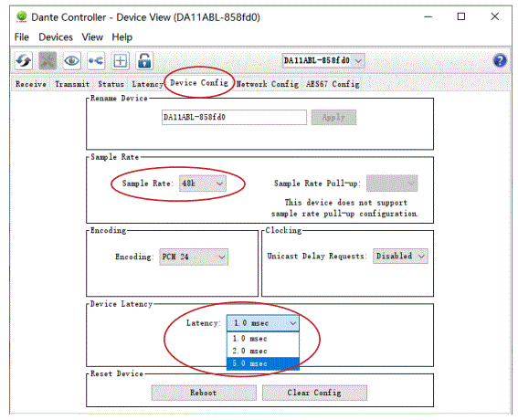The width and height of the screenshot is (518, 420).
Task: Click the greyed-out web config toolbar icon
Action: pyautogui.click(x=48, y=61)
